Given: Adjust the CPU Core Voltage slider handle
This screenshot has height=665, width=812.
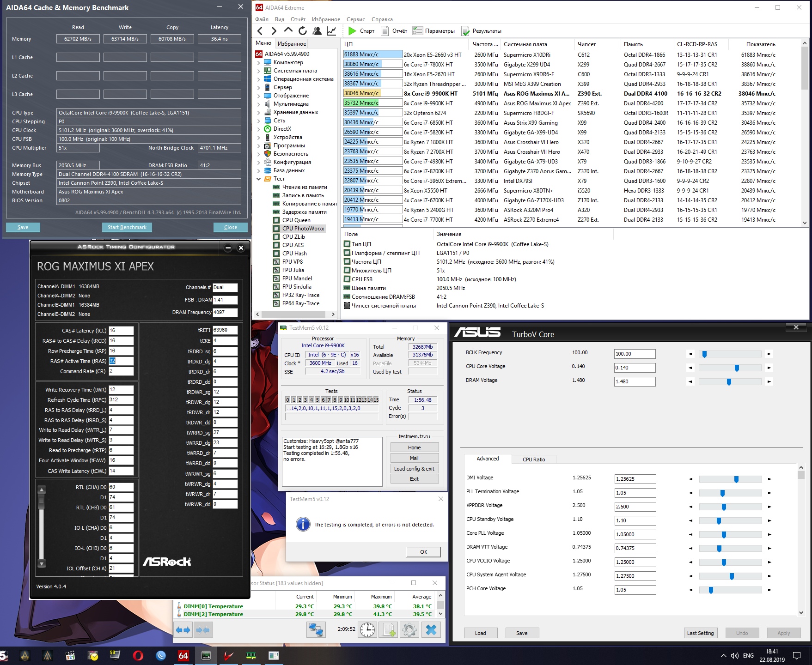Looking at the screenshot, I should (737, 368).
